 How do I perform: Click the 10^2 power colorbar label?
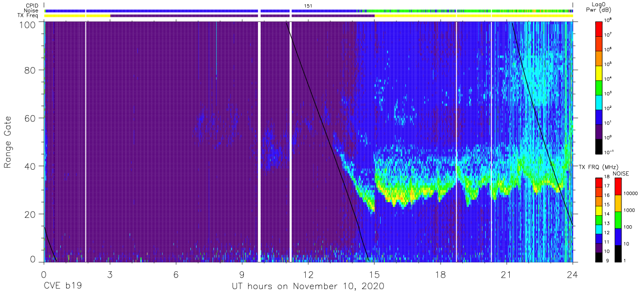(x=608, y=108)
